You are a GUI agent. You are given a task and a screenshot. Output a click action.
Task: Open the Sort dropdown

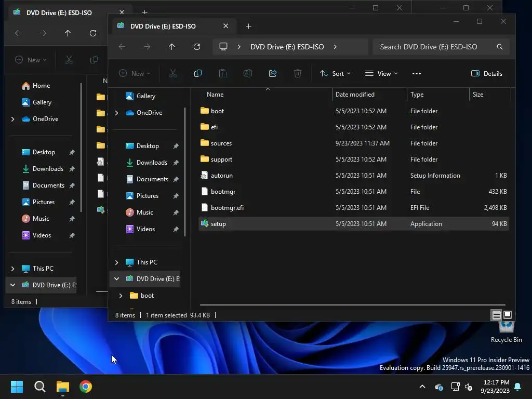(x=335, y=73)
